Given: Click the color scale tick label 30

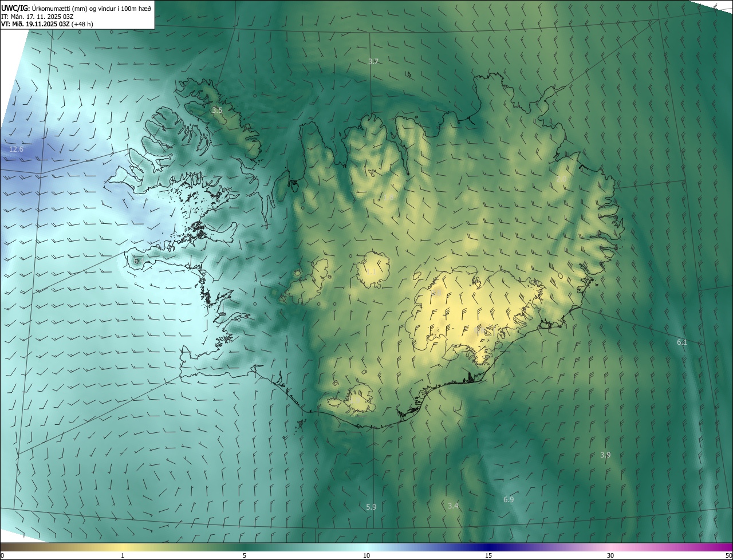Looking at the screenshot, I should [x=610, y=556].
